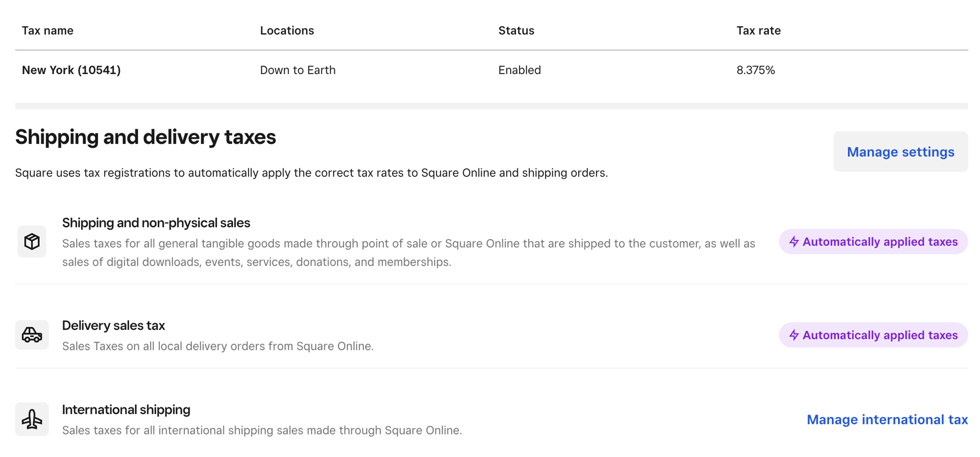Select the International shipping row title
This screenshot has height=457, width=980.
coord(126,410)
